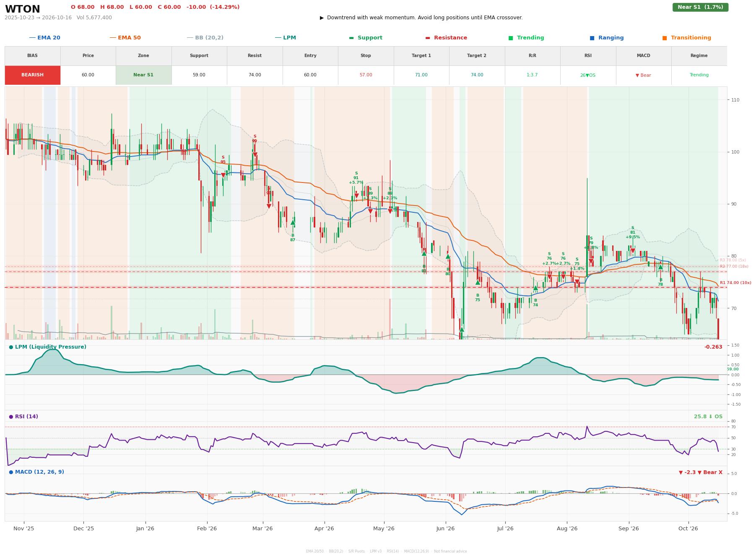
Task: Click the 25.8 OS RSI reading
Action: coord(708,417)
